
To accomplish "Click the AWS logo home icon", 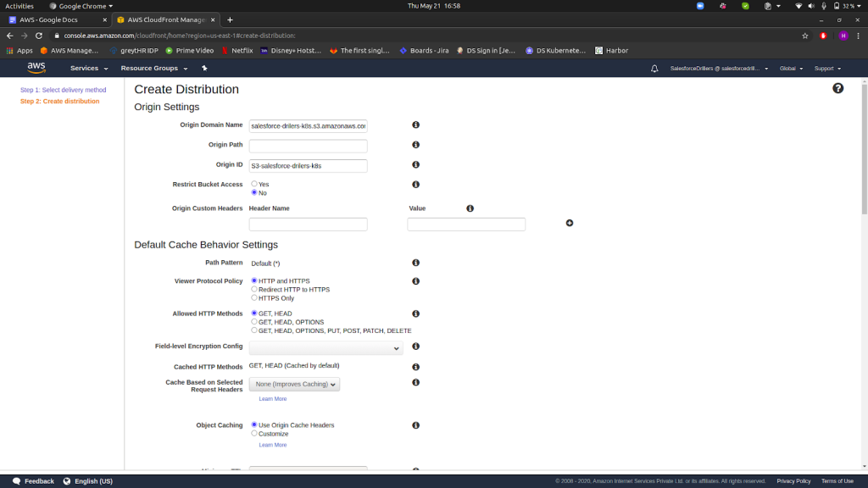I will tap(36, 68).
